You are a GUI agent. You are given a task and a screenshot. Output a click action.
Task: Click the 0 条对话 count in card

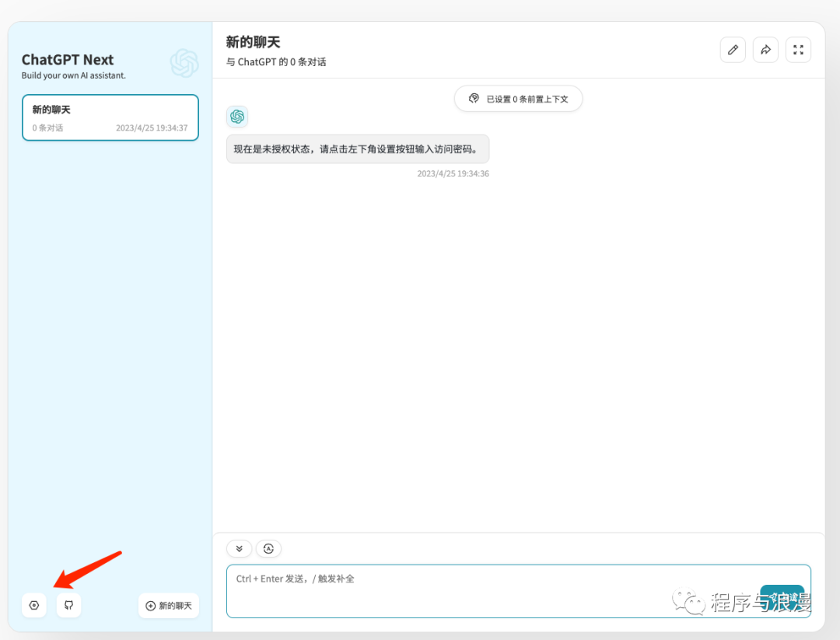coord(47,128)
